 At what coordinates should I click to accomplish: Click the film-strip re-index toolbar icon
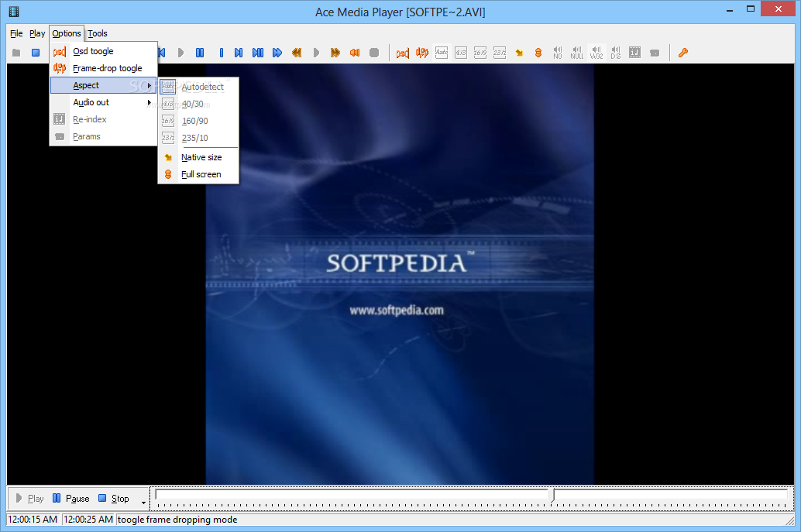[635, 53]
